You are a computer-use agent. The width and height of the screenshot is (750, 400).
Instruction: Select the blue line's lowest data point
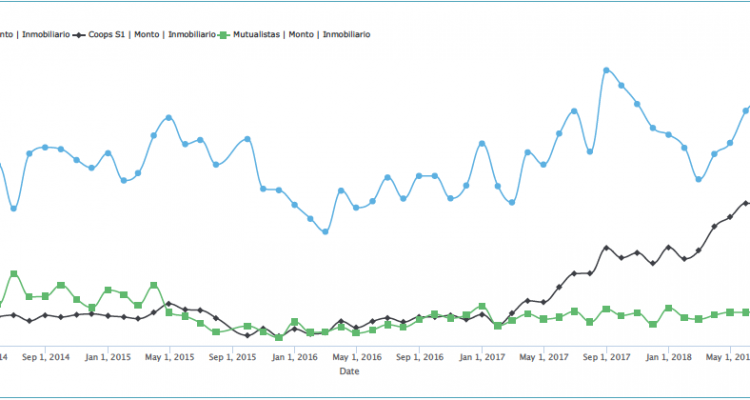click(x=325, y=231)
